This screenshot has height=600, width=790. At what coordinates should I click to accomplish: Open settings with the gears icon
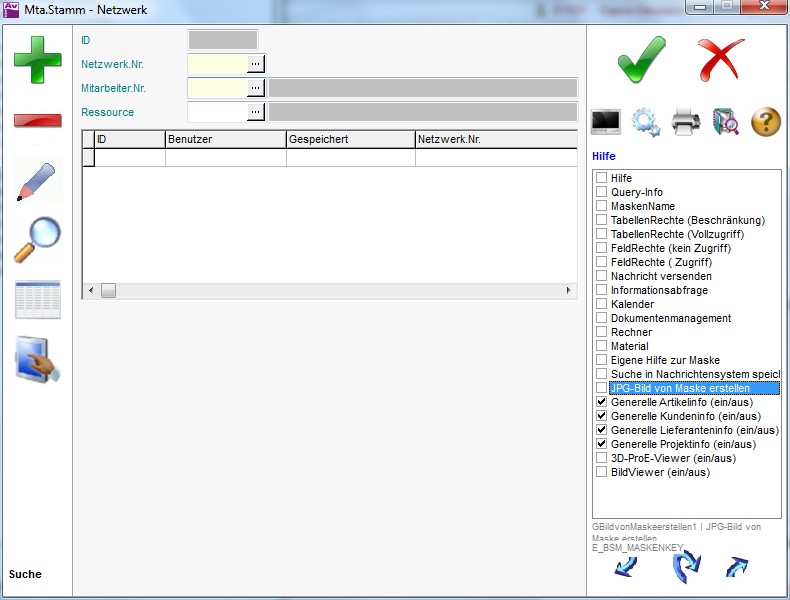pos(646,122)
